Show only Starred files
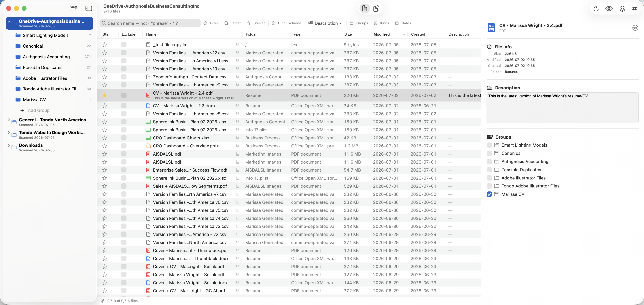 pyautogui.click(x=256, y=23)
